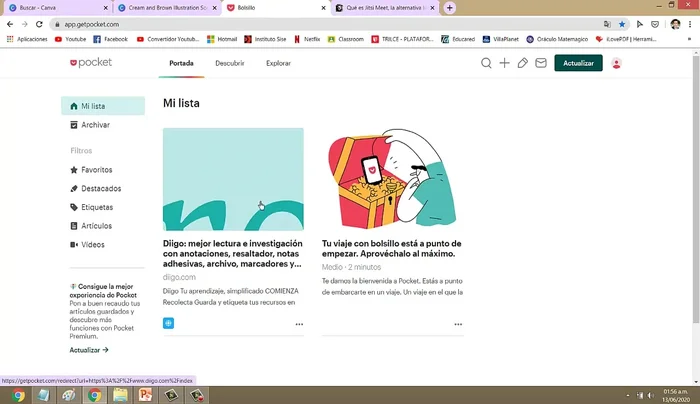
Task: Switch to the Cream and Brown Illustration tab
Action: (x=167, y=8)
